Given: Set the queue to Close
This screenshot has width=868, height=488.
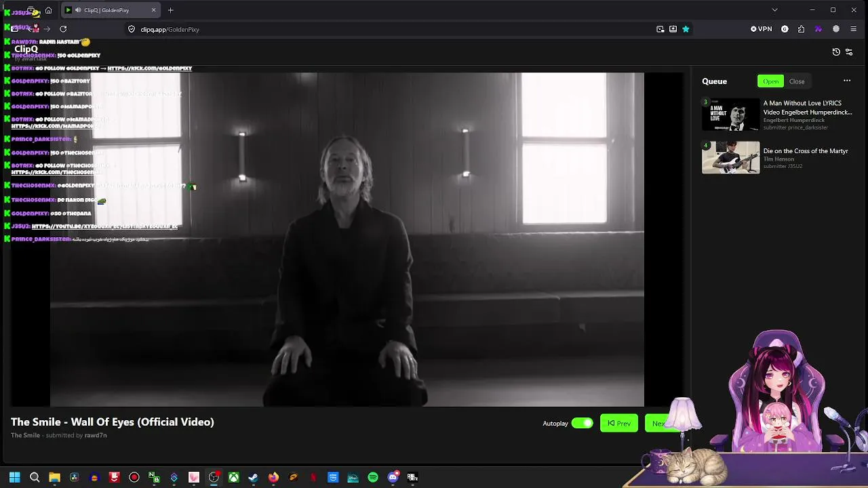Looking at the screenshot, I should (x=797, y=81).
